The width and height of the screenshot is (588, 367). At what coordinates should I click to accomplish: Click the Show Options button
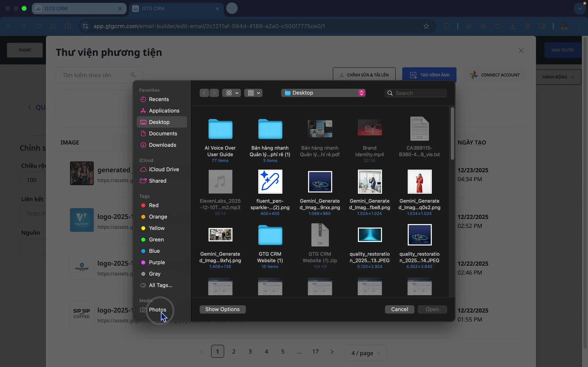point(222,310)
